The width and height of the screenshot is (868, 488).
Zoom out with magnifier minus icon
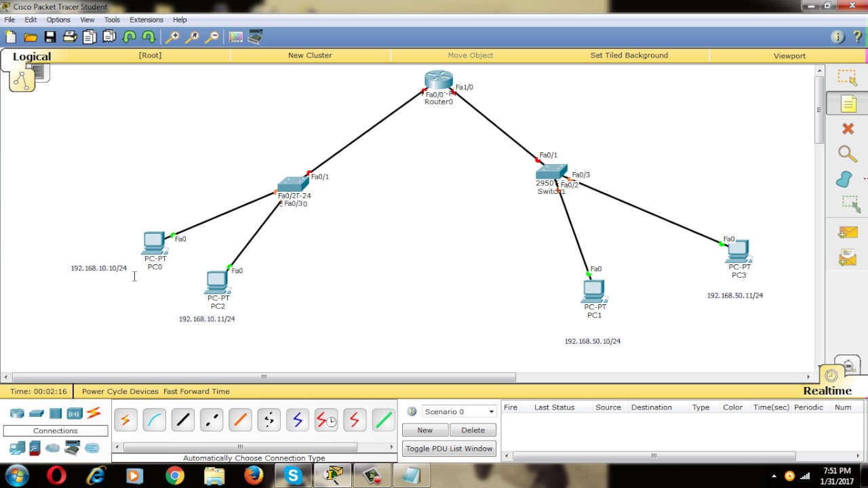click(x=212, y=37)
